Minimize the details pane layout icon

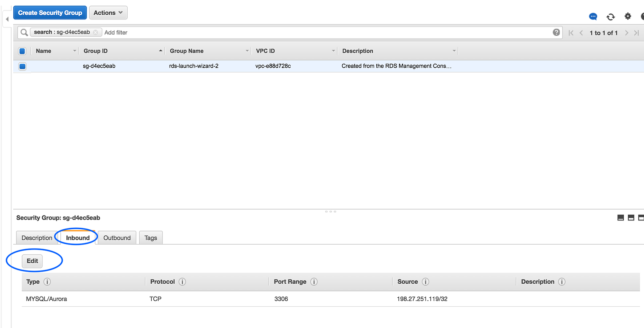[621, 218]
